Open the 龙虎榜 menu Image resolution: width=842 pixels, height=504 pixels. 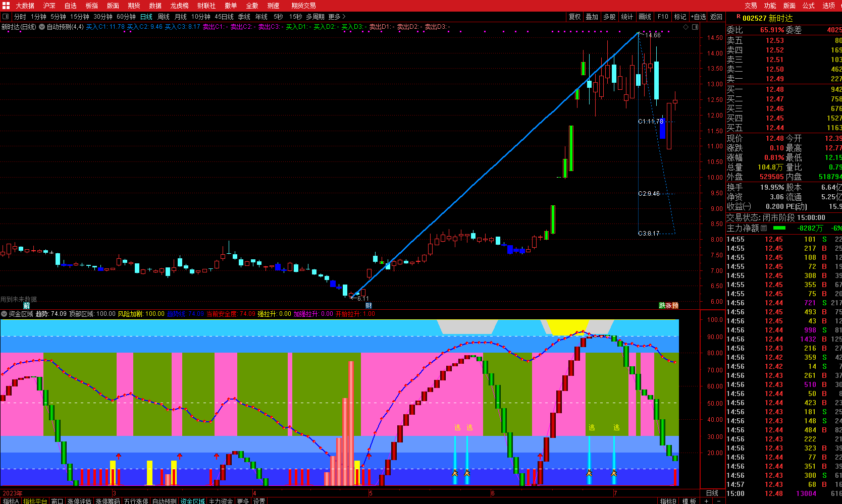pyautogui.click(x=179, y=6)
